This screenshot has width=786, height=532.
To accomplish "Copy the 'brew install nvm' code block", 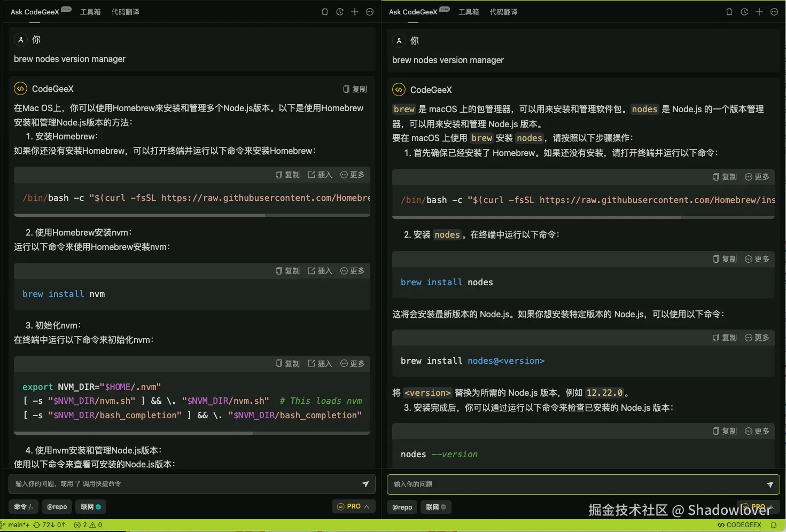I will [x=287, y=271].
